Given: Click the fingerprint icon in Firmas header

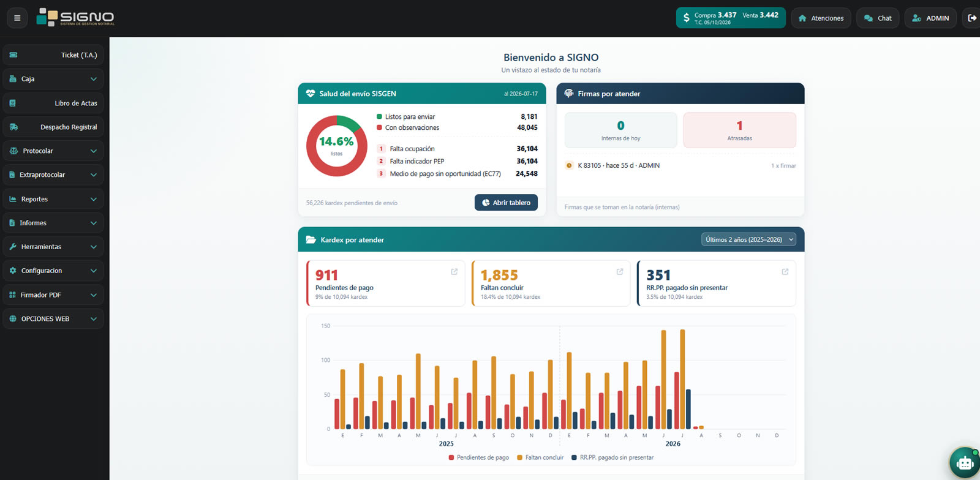Looking at the screenshot, I should click(569, 94).
